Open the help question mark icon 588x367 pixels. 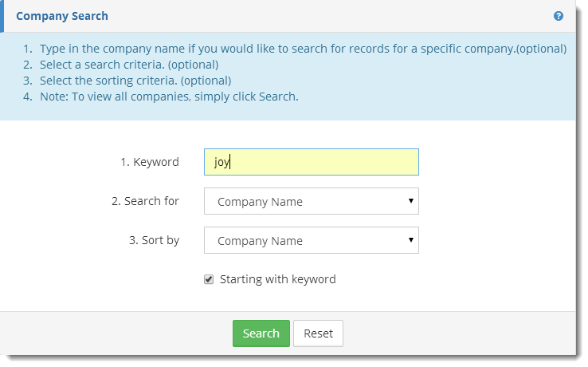pyautogui.click(x=559, y=16)
